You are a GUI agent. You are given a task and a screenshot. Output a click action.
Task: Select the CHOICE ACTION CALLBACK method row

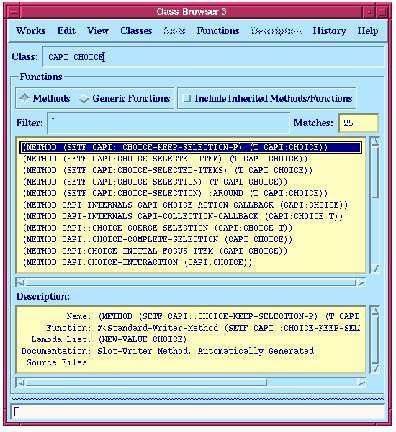pyautogui.click(x=191, y=205)
